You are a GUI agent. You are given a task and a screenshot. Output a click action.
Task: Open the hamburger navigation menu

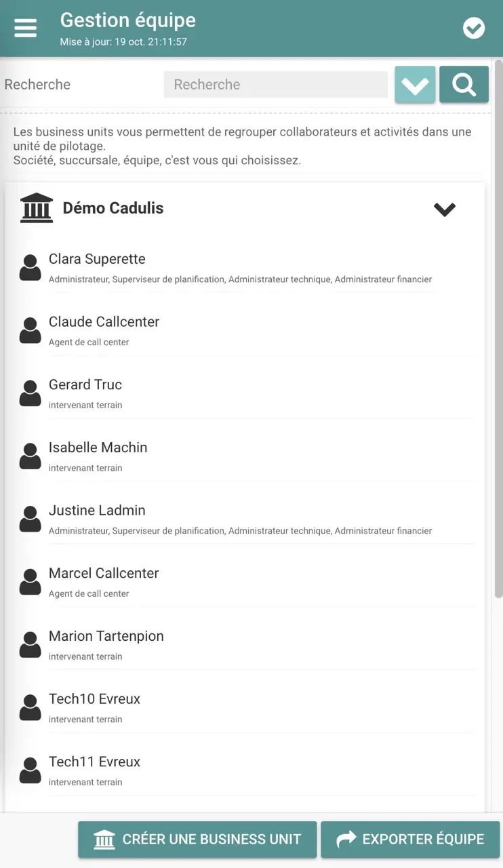pos(26,28)
